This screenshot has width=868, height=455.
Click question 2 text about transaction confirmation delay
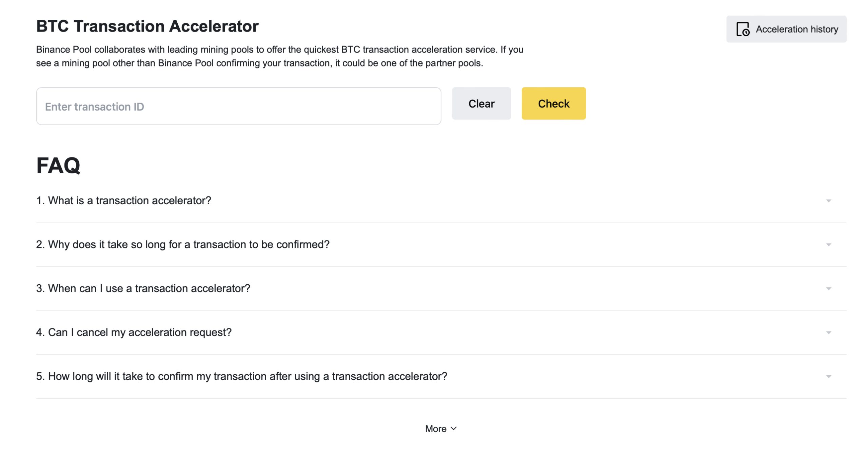[183, 244]
